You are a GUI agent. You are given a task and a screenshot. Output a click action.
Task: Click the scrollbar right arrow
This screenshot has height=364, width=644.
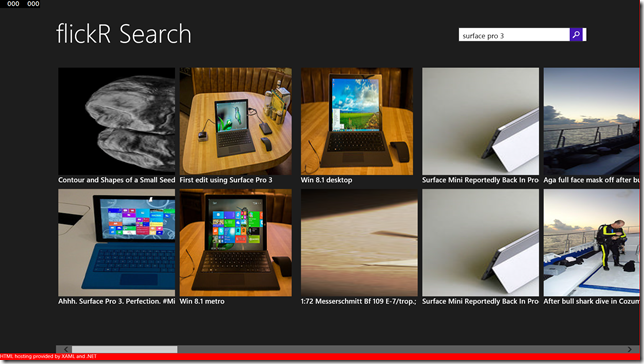pos(630,349)
